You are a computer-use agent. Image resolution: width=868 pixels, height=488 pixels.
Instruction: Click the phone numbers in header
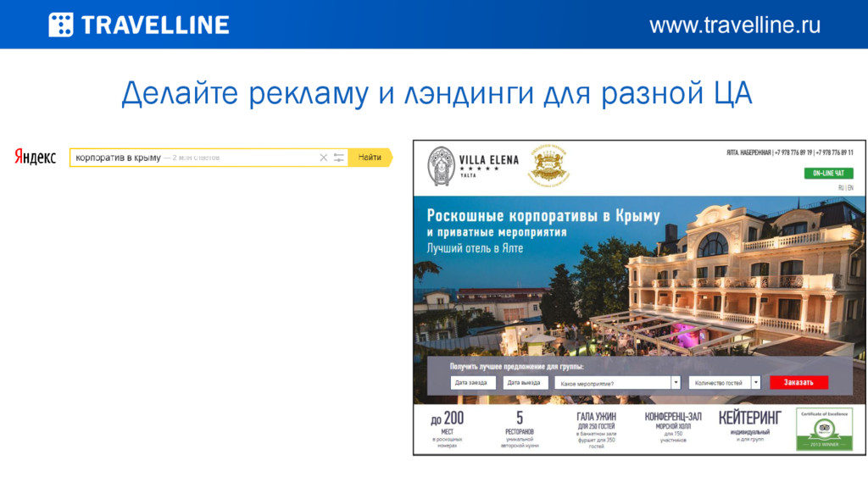pos(814,152)
